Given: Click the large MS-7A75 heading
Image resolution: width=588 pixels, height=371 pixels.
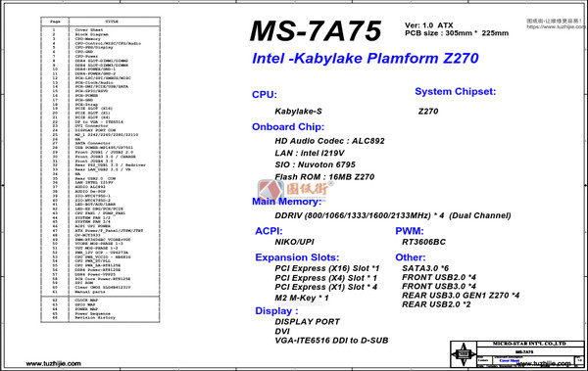Looking at the screenshot, I should (316, 30).
